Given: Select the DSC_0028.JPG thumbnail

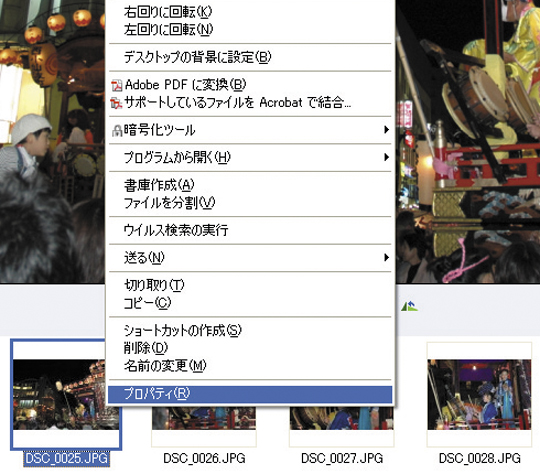Looking at the screenshot, I should tap(479, 394).
